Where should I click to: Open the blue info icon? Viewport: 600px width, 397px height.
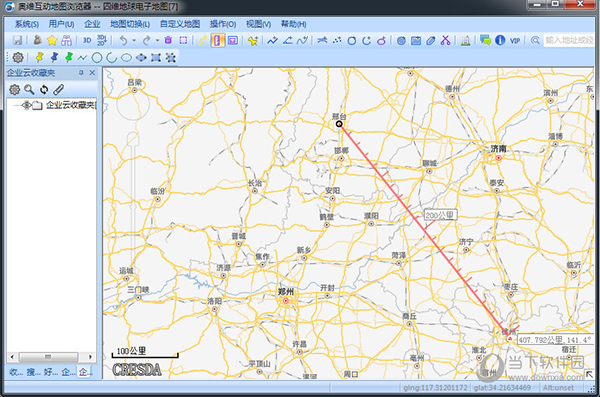click(x=500, y=40)
